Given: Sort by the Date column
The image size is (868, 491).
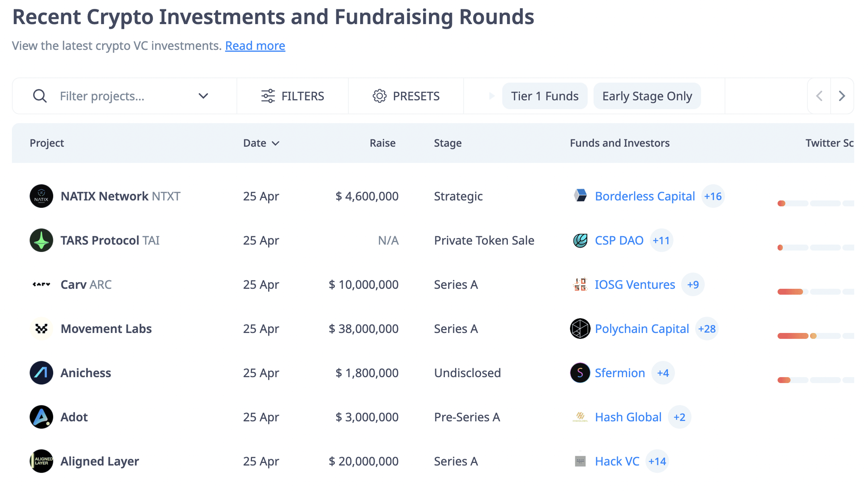Looking at the screenshot, I should pos(261,143).
